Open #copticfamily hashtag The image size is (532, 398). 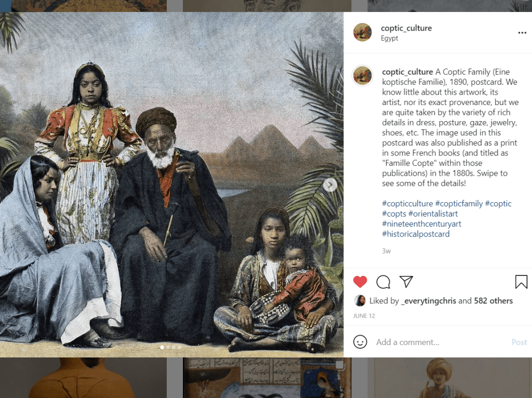tap(459, 204)
